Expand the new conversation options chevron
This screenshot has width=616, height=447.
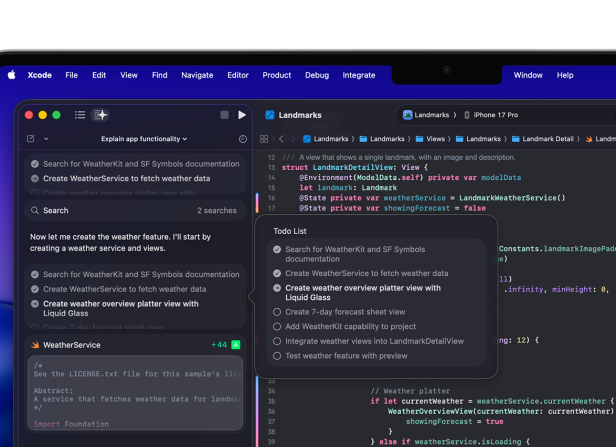46,139
